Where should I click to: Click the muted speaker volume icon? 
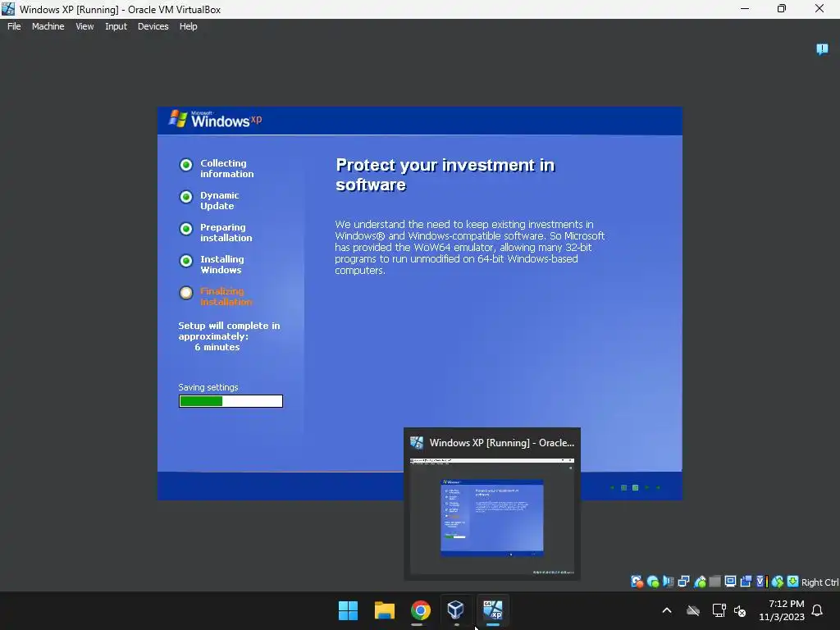[740, 610]
